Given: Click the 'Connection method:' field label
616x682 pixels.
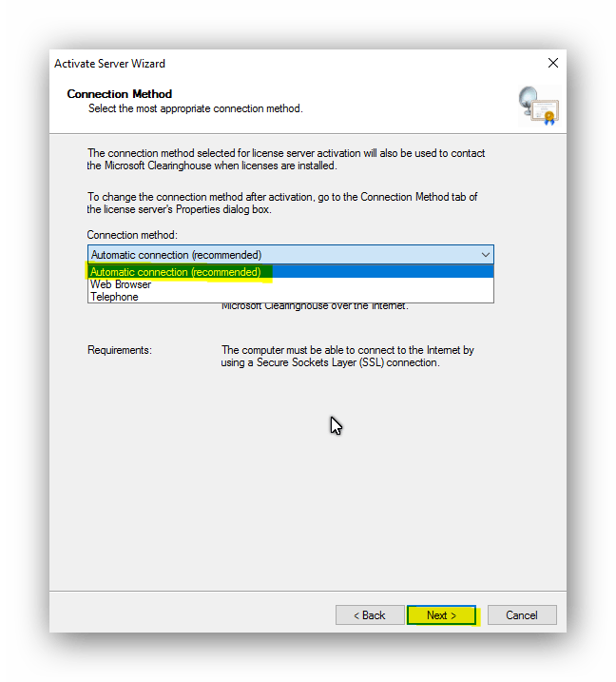Looking at the screenshot, I should click(x=132, y=235).
